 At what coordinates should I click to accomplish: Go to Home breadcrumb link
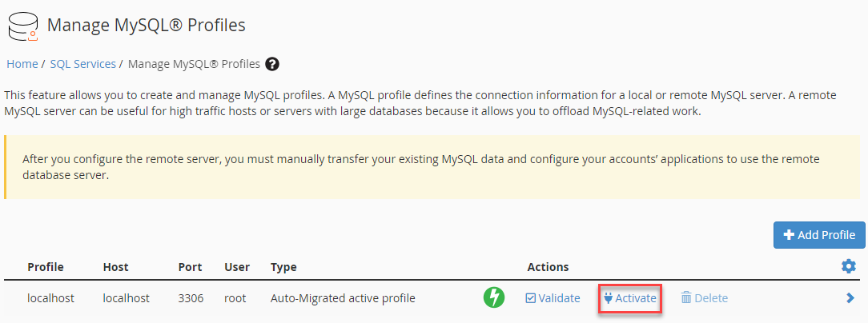(x=22, y=64)
